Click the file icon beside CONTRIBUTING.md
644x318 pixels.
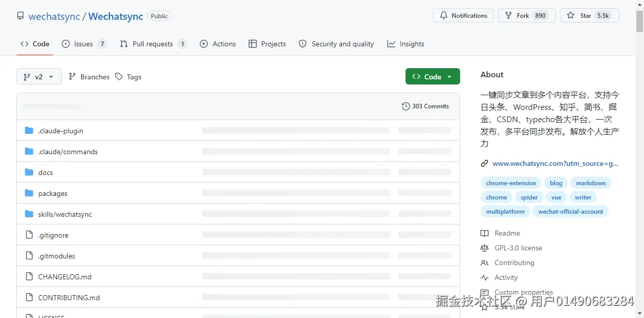tap(29, 298)
